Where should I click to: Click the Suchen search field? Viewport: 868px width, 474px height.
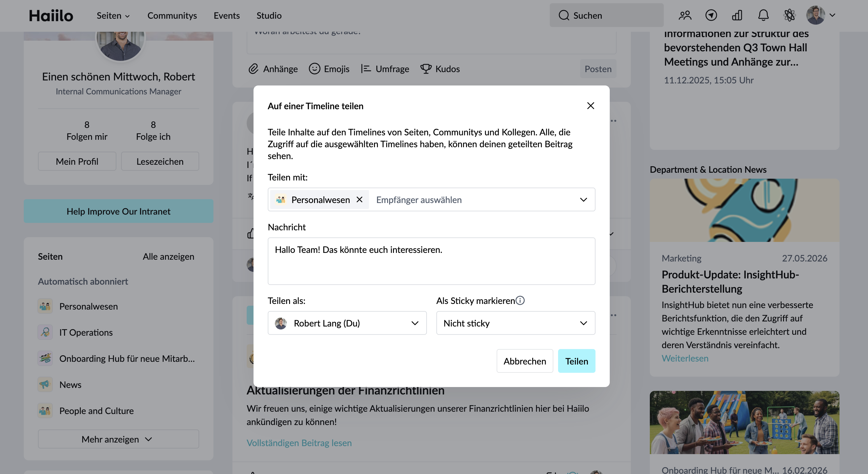606,15
